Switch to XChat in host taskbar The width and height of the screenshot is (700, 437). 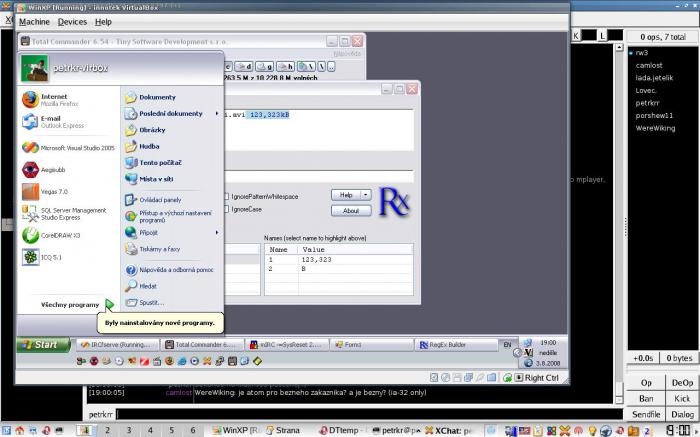pyautogui.click(x=449, y=431)
